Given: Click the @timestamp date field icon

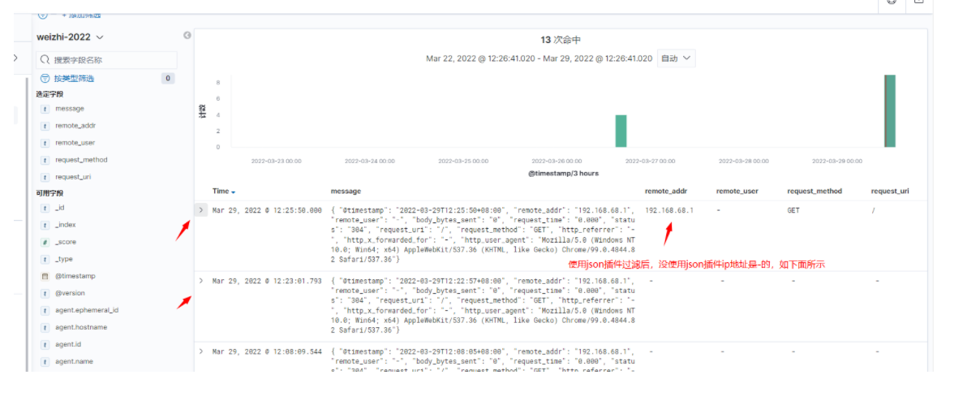Looking at the screenshot, I should (x=45, y=276).
